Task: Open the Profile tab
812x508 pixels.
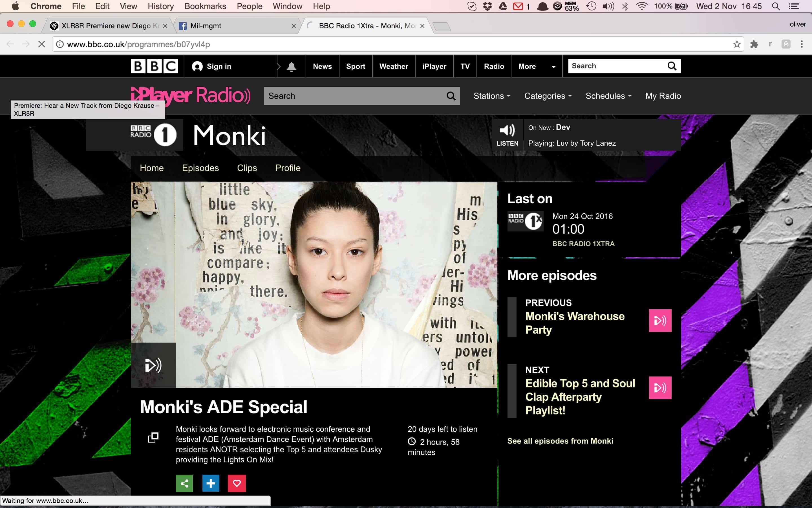Action: coord(288,168)
